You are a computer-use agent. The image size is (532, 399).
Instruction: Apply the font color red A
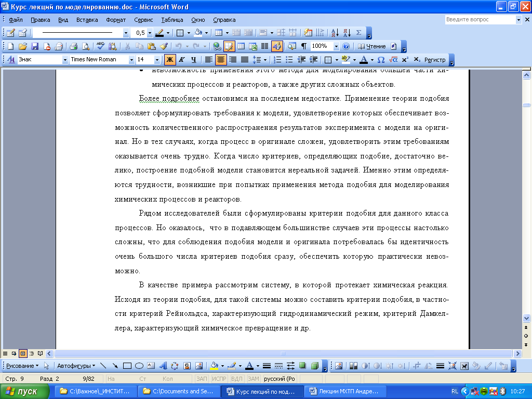pyautogui.click(x=363, y=60)
